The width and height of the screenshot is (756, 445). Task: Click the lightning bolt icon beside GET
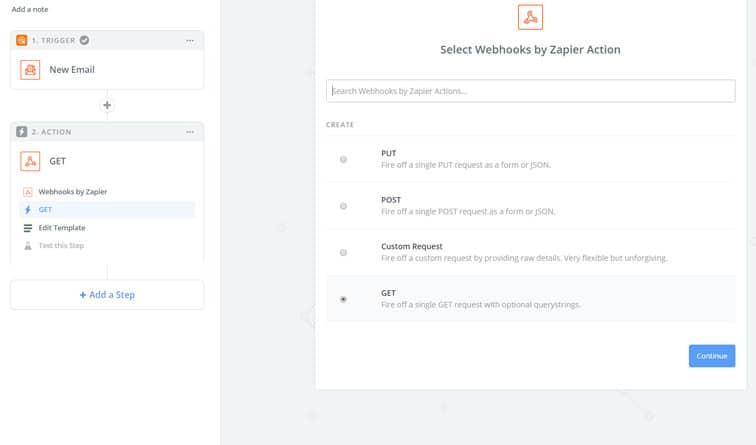28,209
